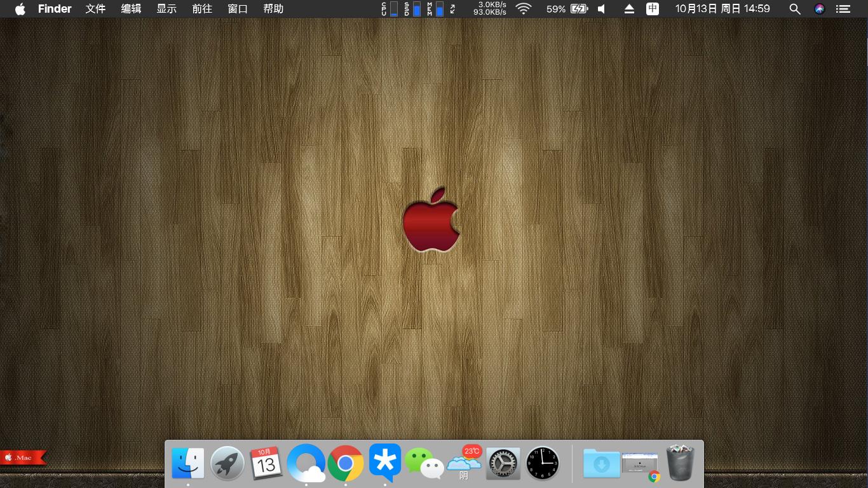The image size is (868, 488).
Task: Open Spotlight search from menu bar
Action: (794, 9)
